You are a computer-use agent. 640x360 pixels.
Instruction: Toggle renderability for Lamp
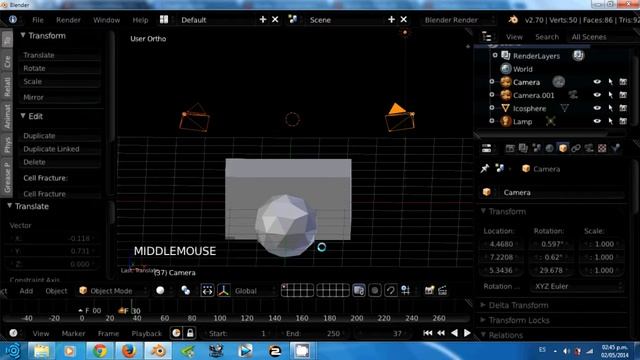tap(623, 121)
